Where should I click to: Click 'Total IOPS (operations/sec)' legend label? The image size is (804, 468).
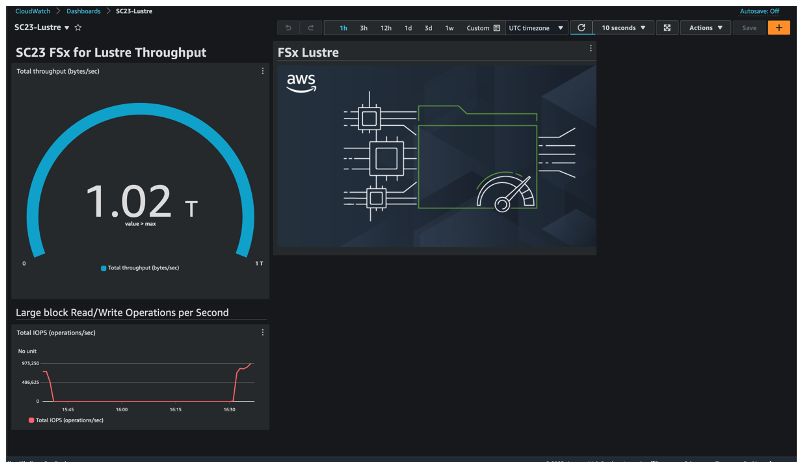click(70, 420)
